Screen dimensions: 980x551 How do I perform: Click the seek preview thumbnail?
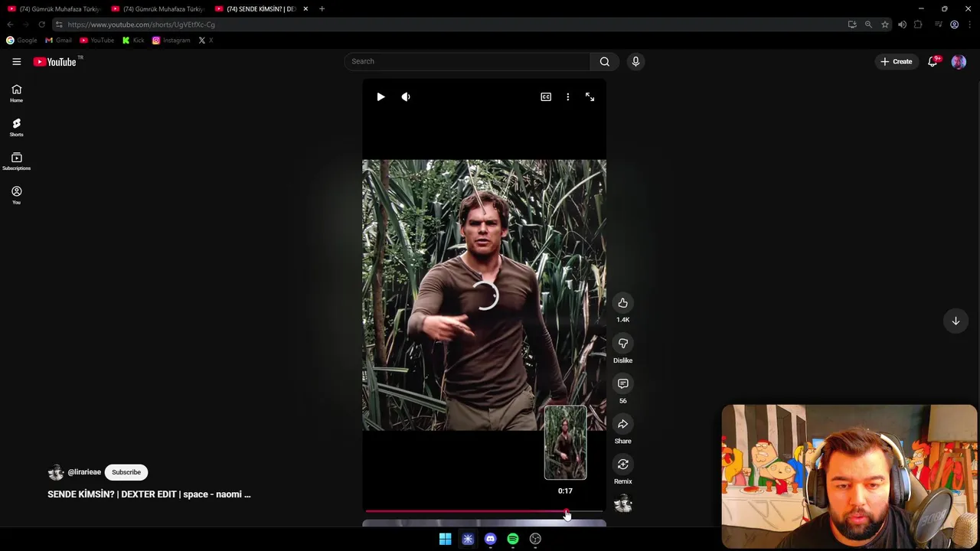tap(565, 443)
